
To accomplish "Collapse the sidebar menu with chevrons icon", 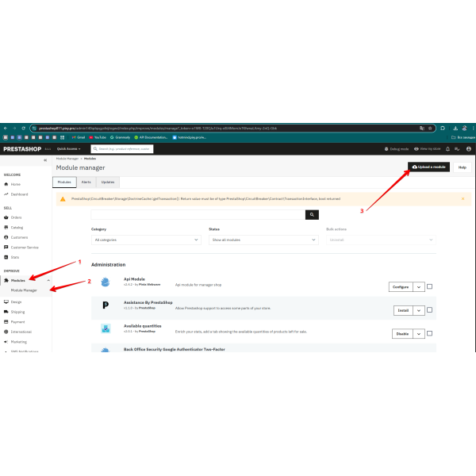I will 45,160.
